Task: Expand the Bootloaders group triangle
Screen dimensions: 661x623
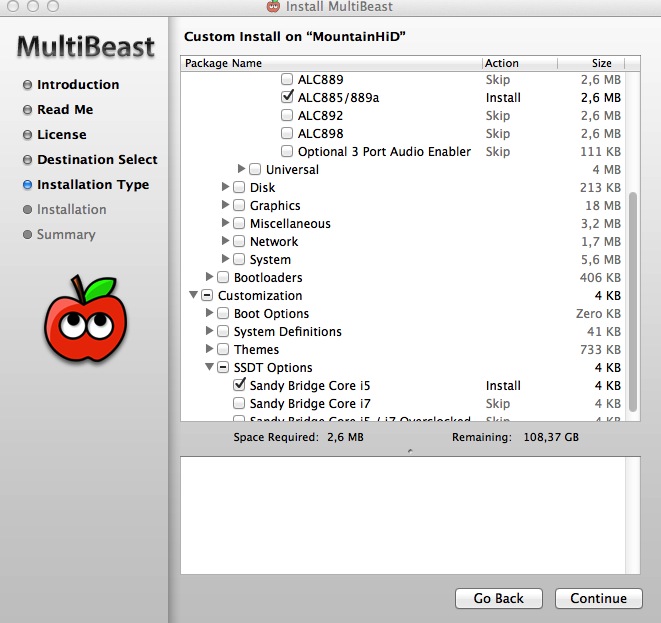Action: pos(209,277)
